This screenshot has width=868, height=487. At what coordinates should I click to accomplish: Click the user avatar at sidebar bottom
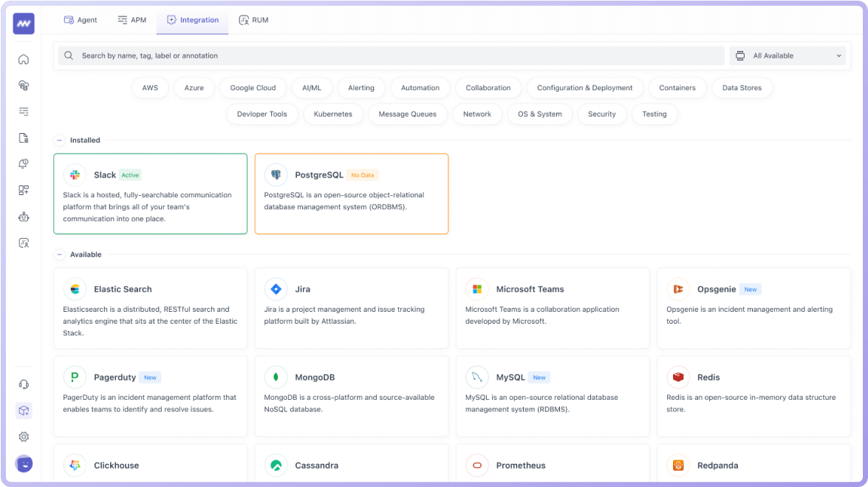[24, 463]
